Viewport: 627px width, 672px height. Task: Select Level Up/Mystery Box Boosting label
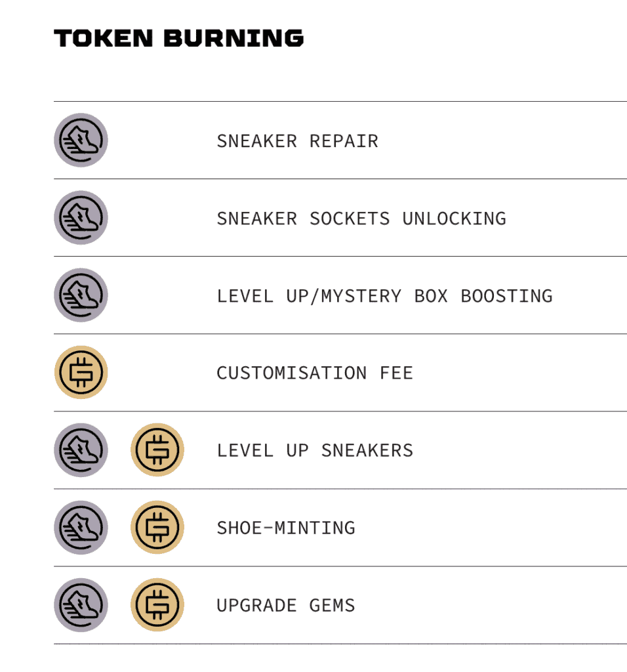pos(384,296)
